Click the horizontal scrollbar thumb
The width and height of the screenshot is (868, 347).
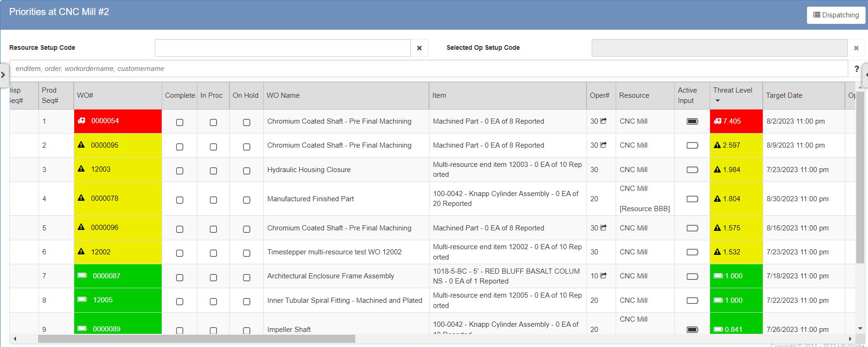tap(196, 339)
